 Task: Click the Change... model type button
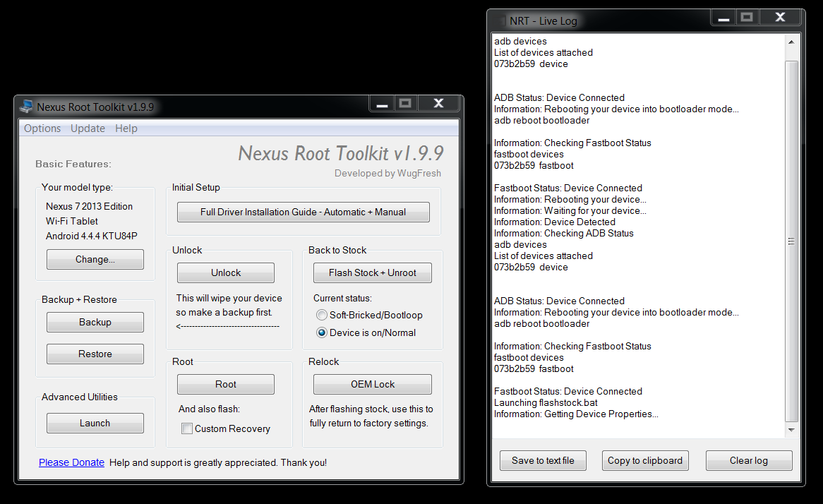point(95,259)
